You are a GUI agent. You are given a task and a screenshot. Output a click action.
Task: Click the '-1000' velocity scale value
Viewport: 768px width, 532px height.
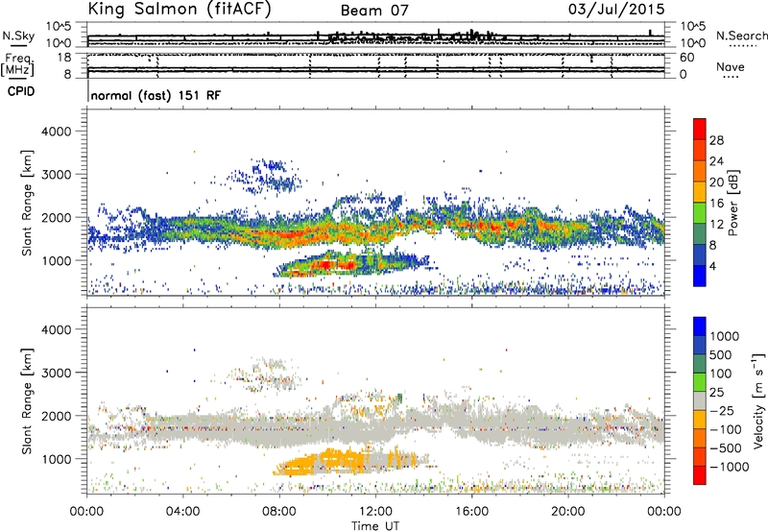point(730,467)
